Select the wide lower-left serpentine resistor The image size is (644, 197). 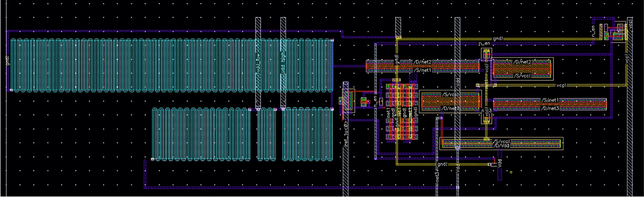pos(201,134)
